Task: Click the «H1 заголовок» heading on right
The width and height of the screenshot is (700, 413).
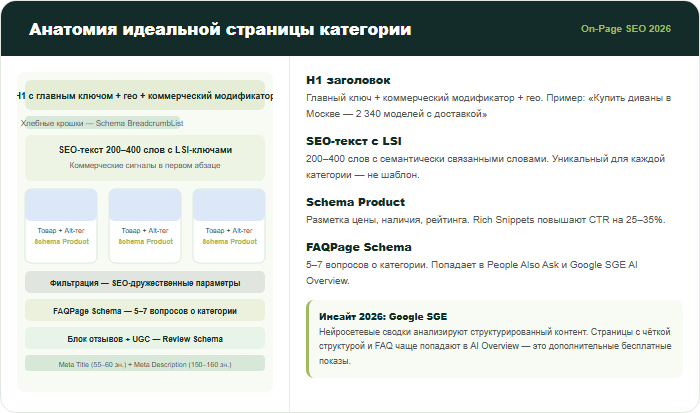Action: [x=348, y=79]
